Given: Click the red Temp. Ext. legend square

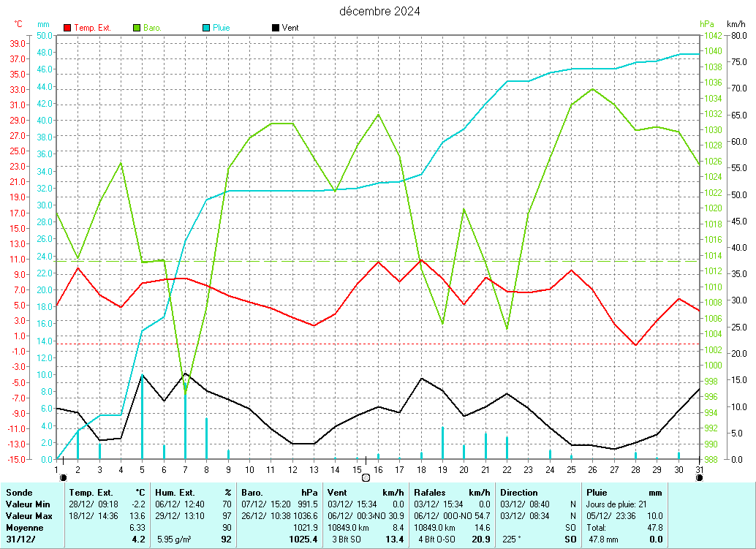Looking at the screenshot, I should point(68,28).
